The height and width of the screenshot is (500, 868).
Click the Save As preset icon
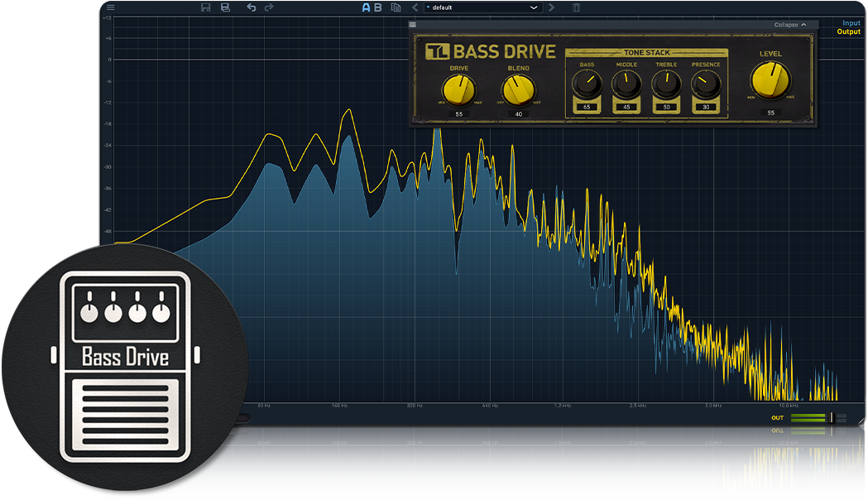point(225,7)
